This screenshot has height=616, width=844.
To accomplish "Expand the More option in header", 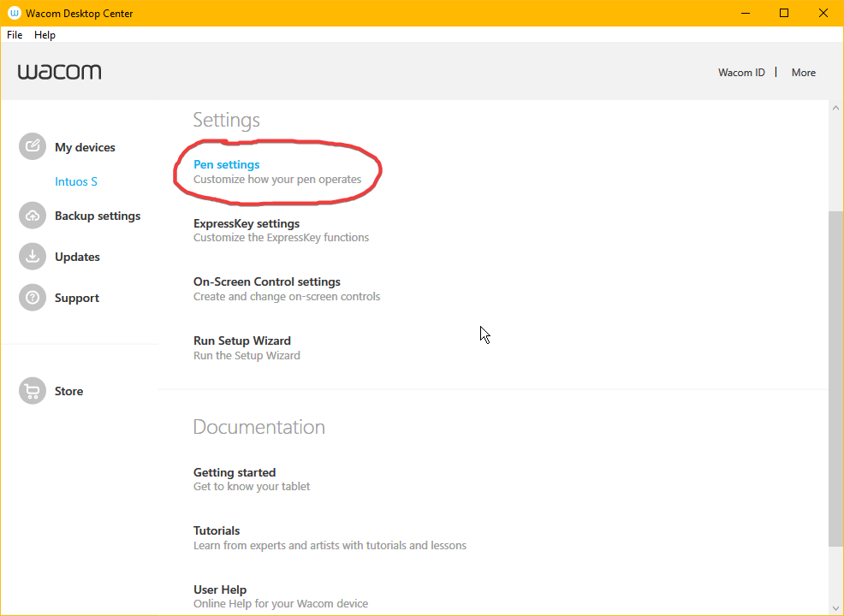I will click(x=803, y=73).
